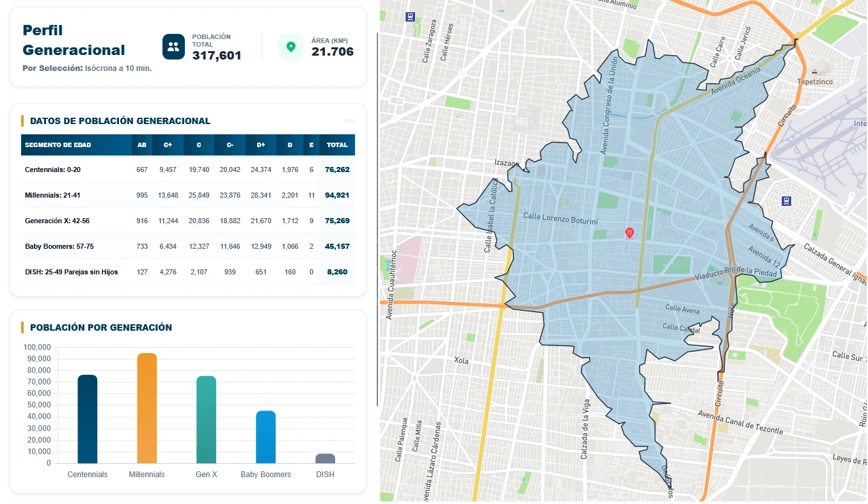The width and height of the screenshot is (868, 504).
Task: Click the Baby Boomers C- value 11,646
Action: (230, 246)
